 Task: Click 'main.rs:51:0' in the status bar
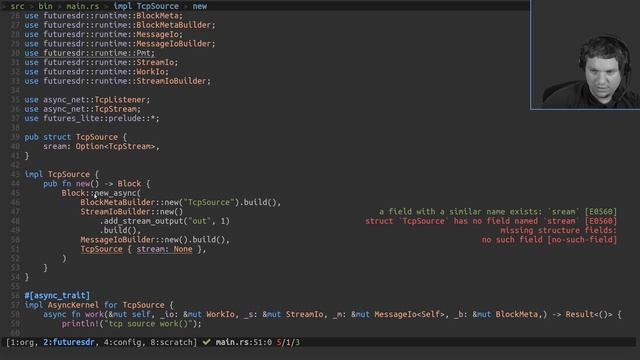pyautogui.click(x=243, y=342)
